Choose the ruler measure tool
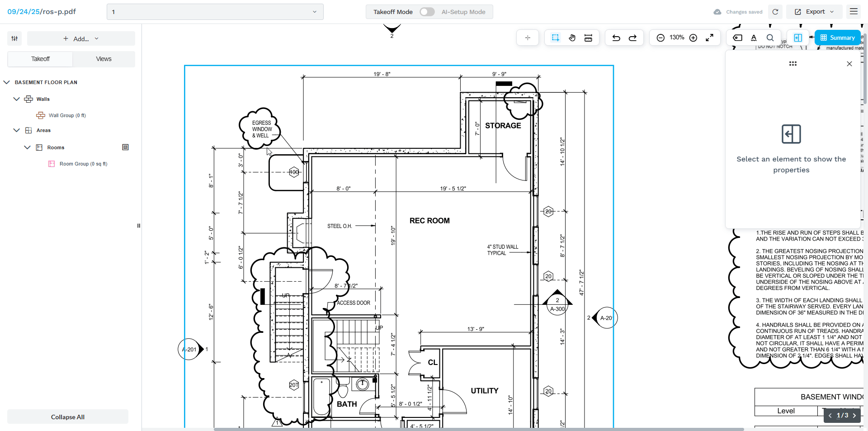Viewport: 868px width, 431px height. 588,38
